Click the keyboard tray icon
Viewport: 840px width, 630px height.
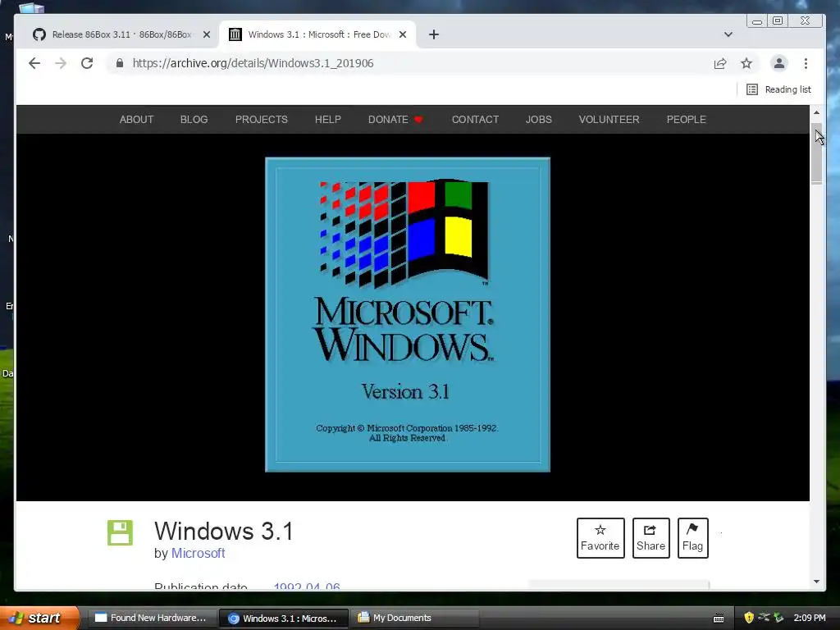coord(719,619)
